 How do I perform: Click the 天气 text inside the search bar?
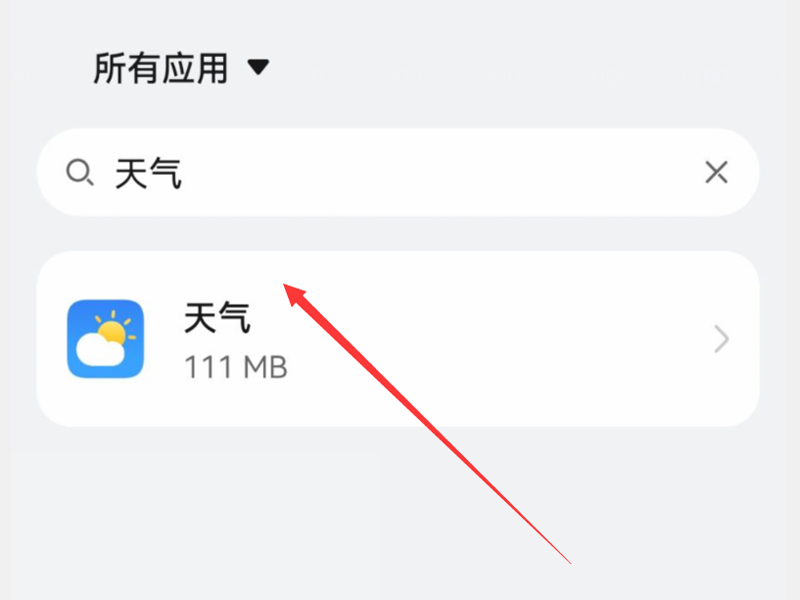[148, 173]
